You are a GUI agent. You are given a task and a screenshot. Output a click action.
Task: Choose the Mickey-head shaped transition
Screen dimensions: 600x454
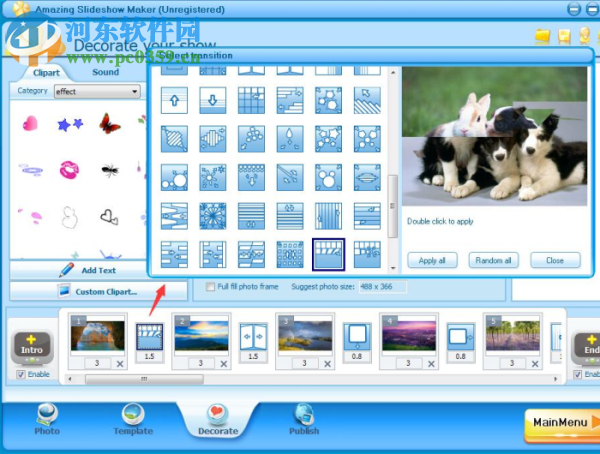coord(328,178)
